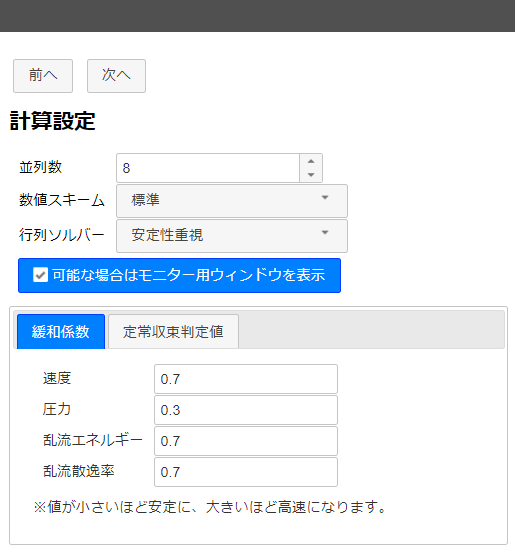Viewport: 515px width, 560px height.
Task: Click the 行列ソルバー label
Action: click(62, 235)
